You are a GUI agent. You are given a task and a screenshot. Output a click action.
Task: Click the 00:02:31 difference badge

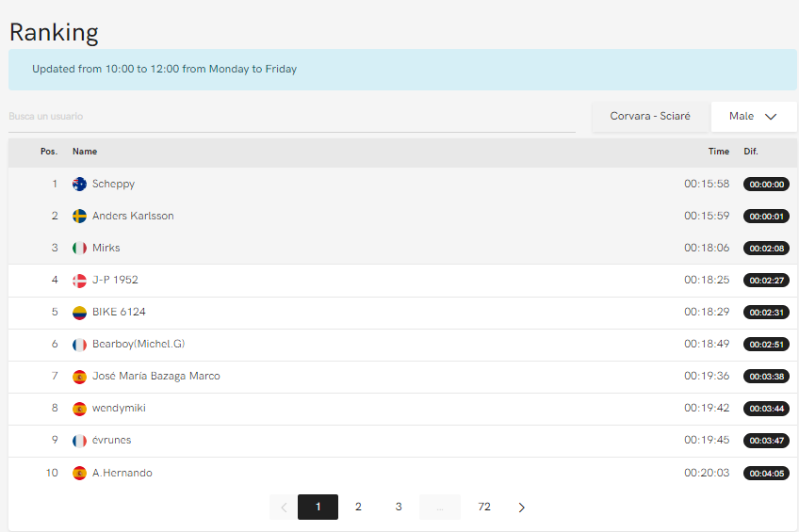(766, 313)
